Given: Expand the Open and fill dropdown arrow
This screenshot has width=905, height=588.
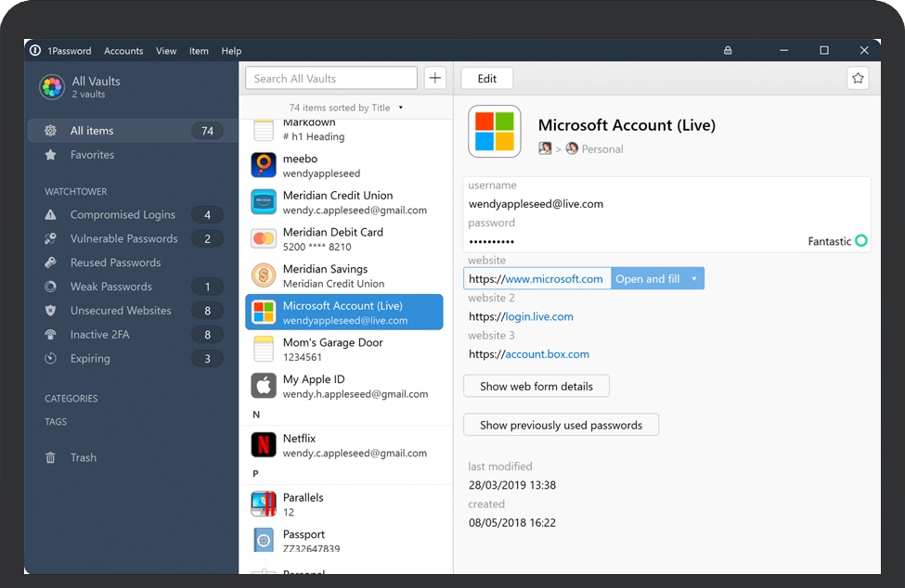Looking at the screenshot, I should coord(693,279).
